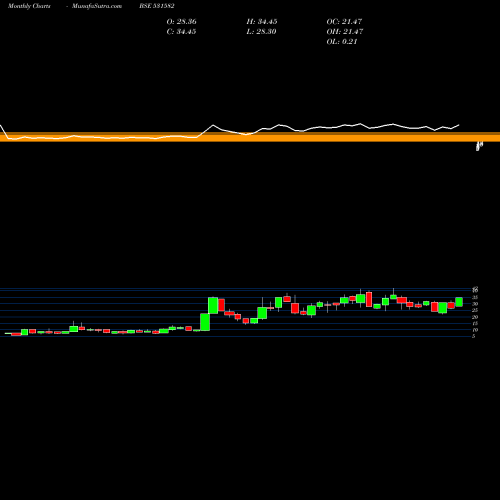Select the close value 'C: 34.45'
Image resolution: width=500 pixels, height=500 pixels.
(x=181, y=32)
